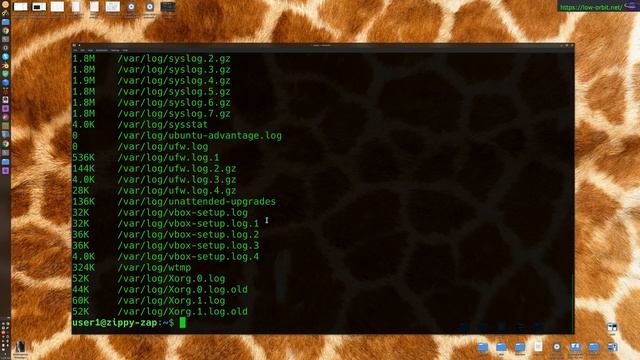
Task: Click the 136K size value
Action: point(84,202)
